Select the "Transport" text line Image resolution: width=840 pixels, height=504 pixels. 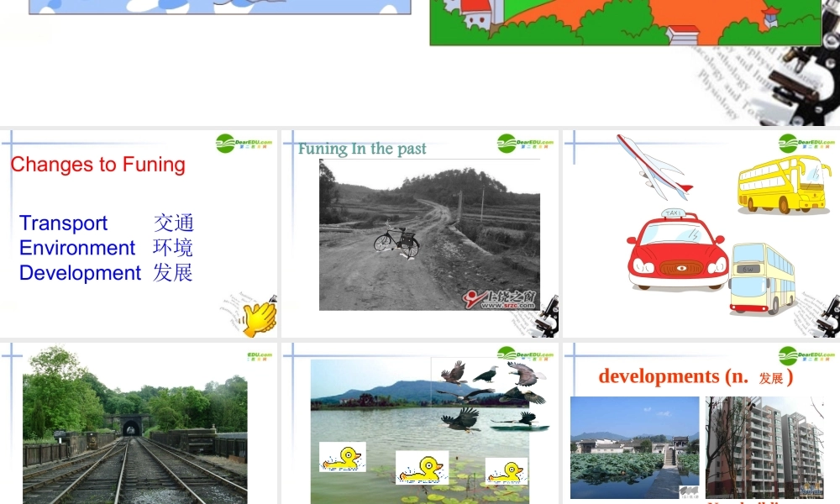[64, 223]
